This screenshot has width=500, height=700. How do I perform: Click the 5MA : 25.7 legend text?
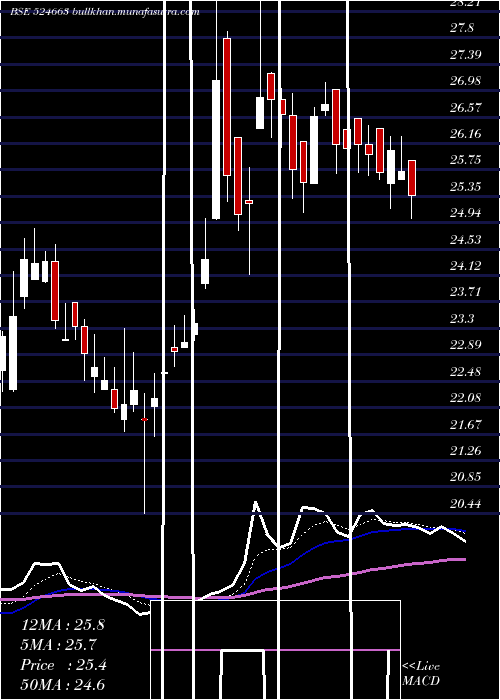coord(59,645)
